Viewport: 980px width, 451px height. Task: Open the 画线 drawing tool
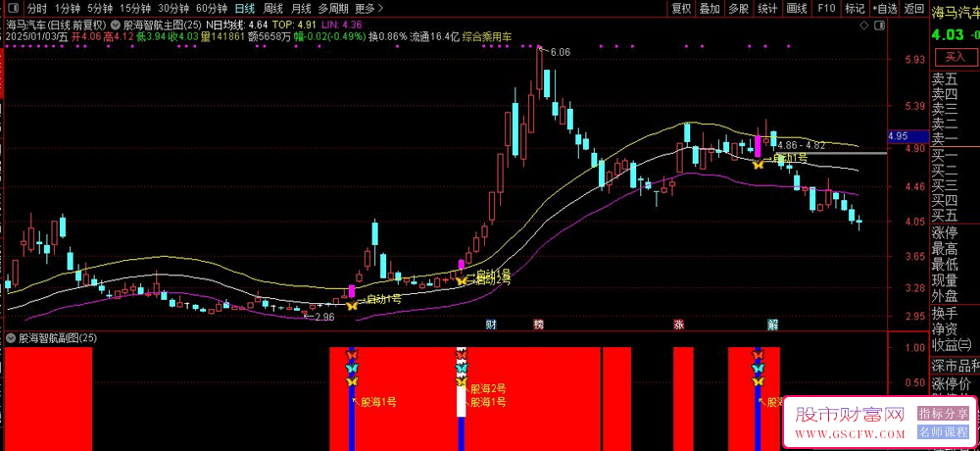click(797, 8)
